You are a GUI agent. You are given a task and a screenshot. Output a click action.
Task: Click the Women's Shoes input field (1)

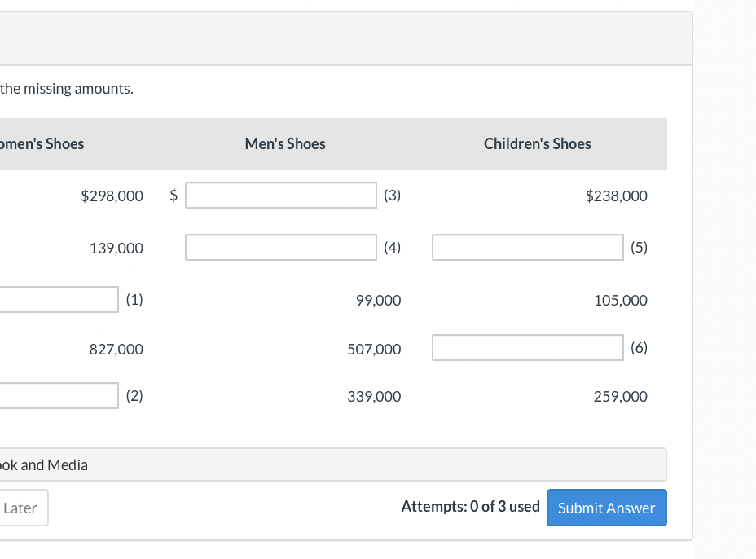[x=59, y=299]
